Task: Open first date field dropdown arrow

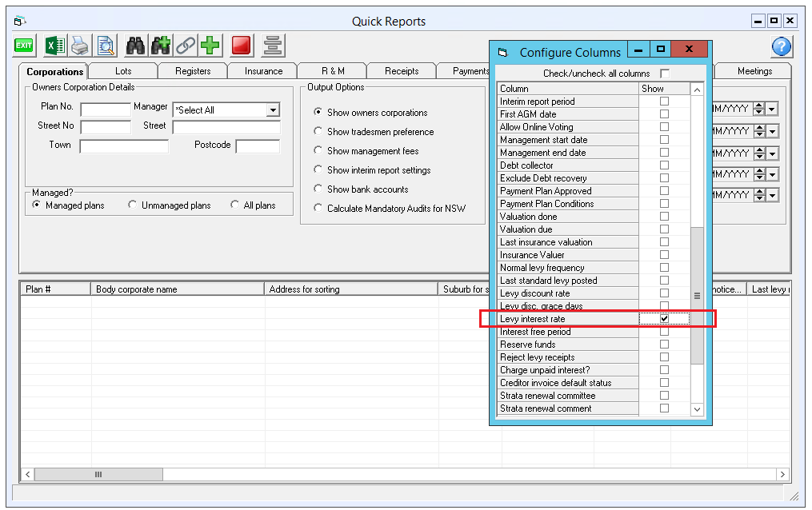Action: pyautogui.click(x=772, y=110)
